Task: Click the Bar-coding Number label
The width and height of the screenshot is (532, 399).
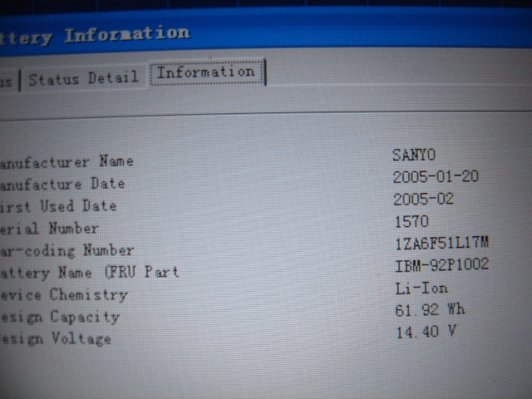Action: [66, 251]
